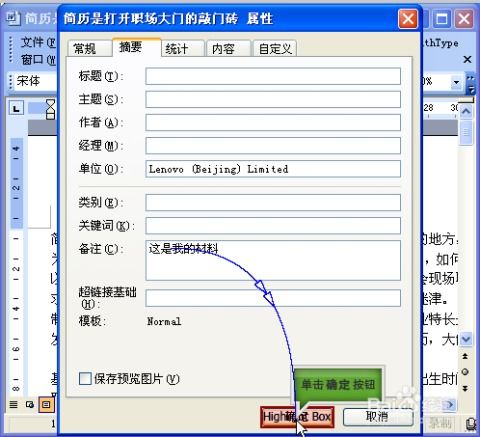Open the 宋体 font name box

(x=36, y=81)
